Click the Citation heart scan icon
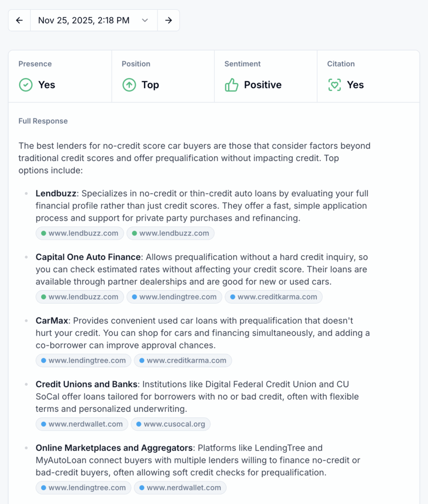 (x=335, y=85)
